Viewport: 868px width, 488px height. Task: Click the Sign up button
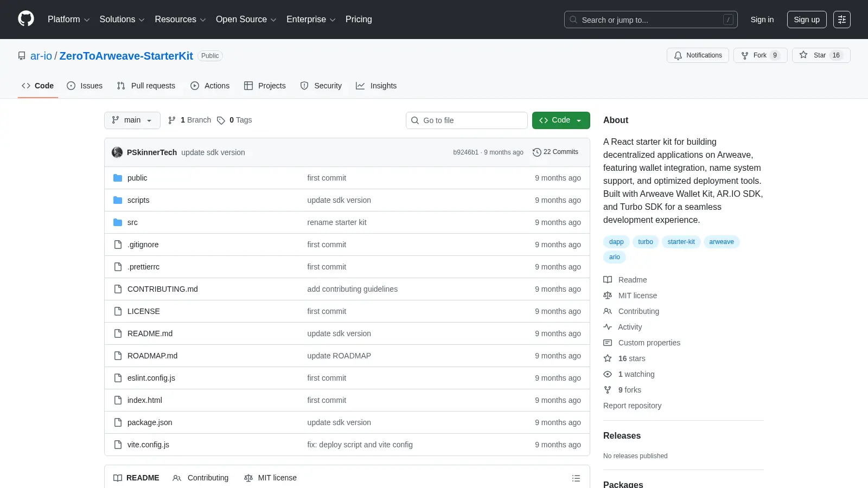807,20
